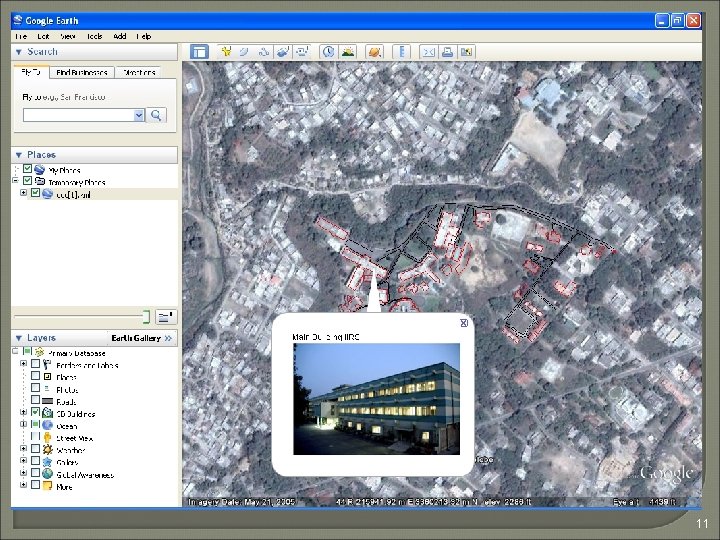This screenshot has height=540, width=720.
Task: Select the Add Path tool
Action: [264, 52]
